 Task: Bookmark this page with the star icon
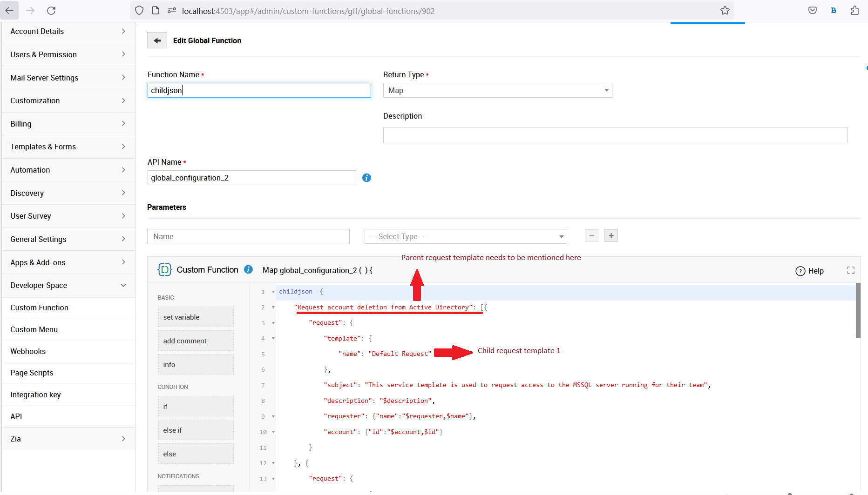[725, 11]
